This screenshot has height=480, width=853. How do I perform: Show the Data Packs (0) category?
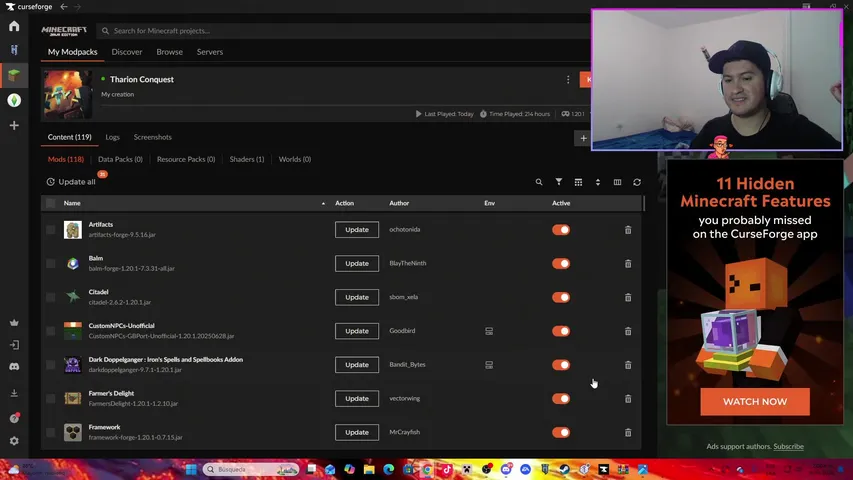pyautogui.click(x=120, y=159)
